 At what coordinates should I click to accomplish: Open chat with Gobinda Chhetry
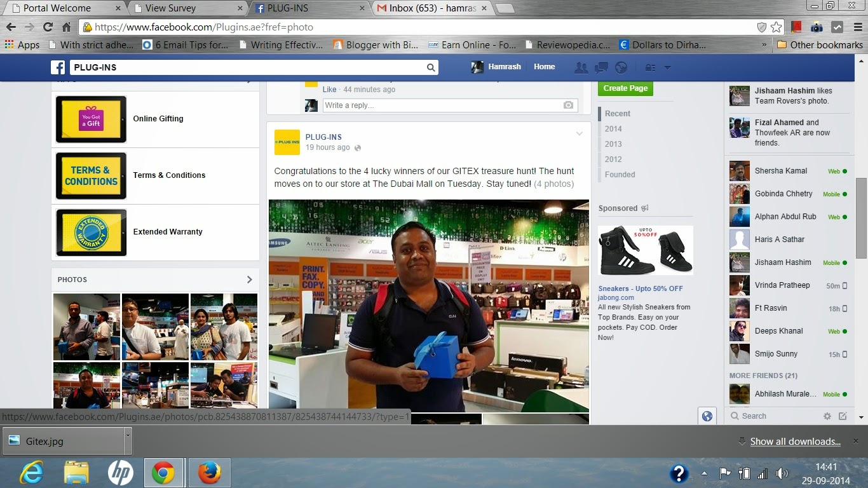pyautogui.click(x=788, y=194)
